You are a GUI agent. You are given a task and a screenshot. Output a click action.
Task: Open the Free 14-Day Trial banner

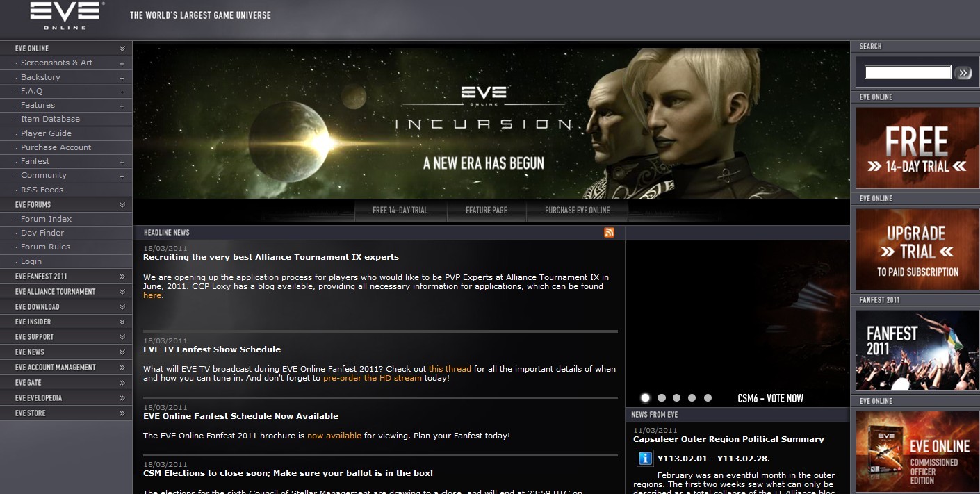click(917, 148)
